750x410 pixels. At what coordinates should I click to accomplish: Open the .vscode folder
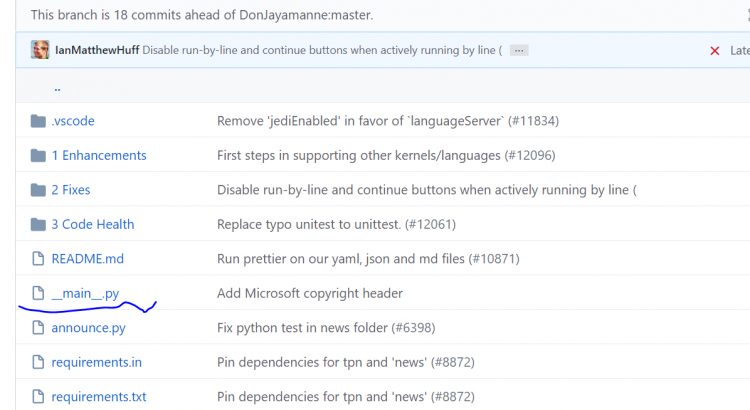click(73, 121)
